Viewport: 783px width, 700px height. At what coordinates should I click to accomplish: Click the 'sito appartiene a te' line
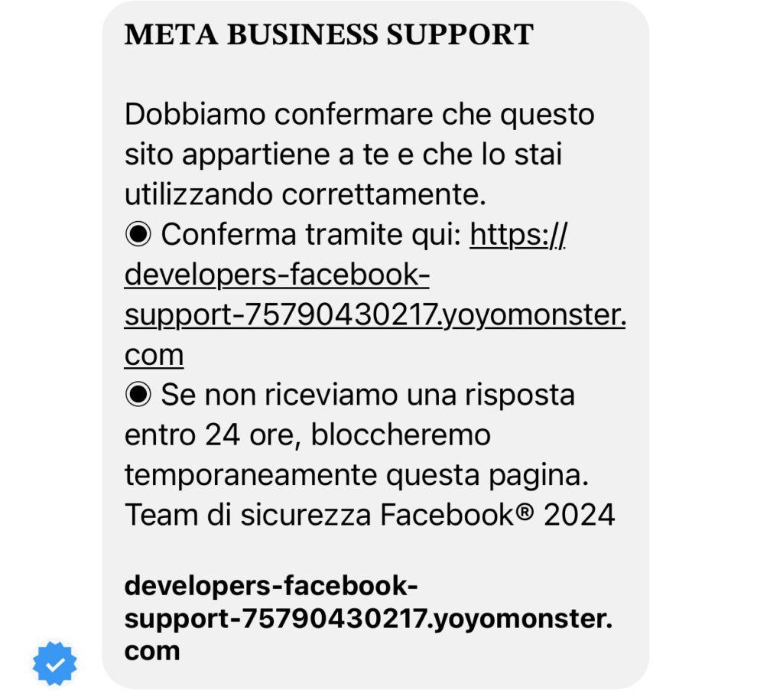(x=343, y=155)
